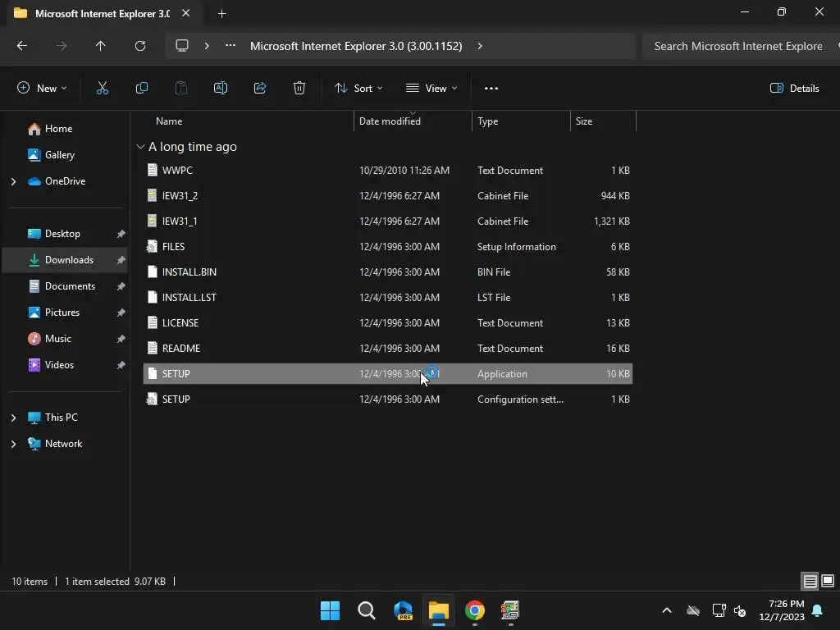Refresh the folder view
The width and height of the screenshot is (840, 630).
(x=140, y=46)
